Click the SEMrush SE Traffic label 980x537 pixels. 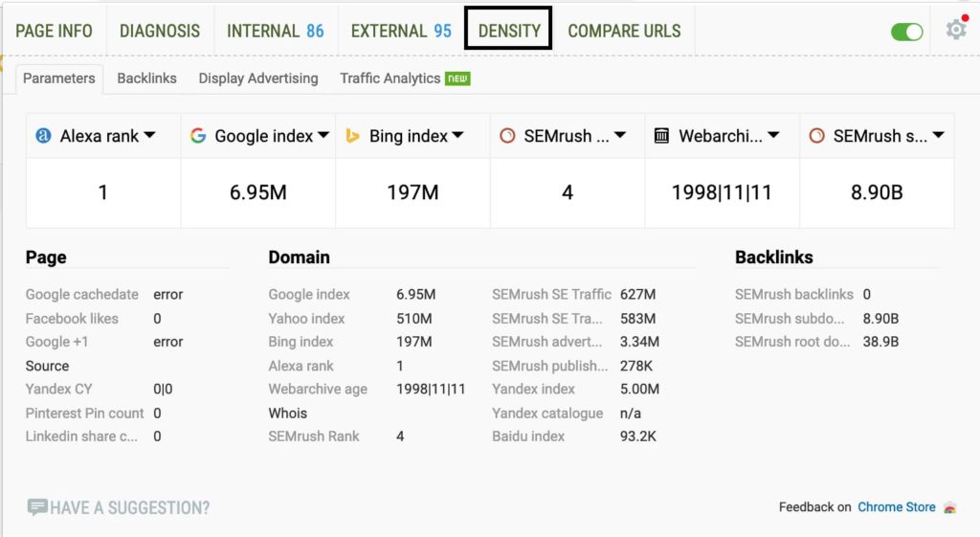[551, 295]
